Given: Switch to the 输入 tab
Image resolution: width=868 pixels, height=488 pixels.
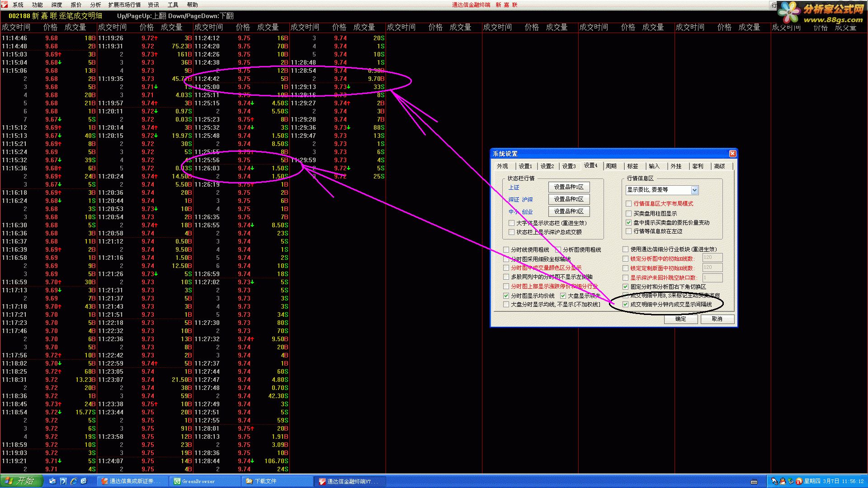Looking at the screenshot, I should coord(654,166).
